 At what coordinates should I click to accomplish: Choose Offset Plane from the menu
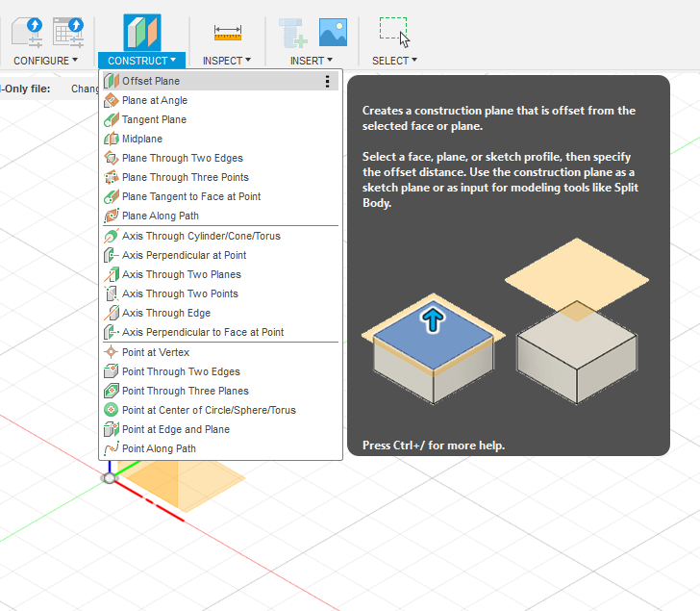tap(151, 81)
